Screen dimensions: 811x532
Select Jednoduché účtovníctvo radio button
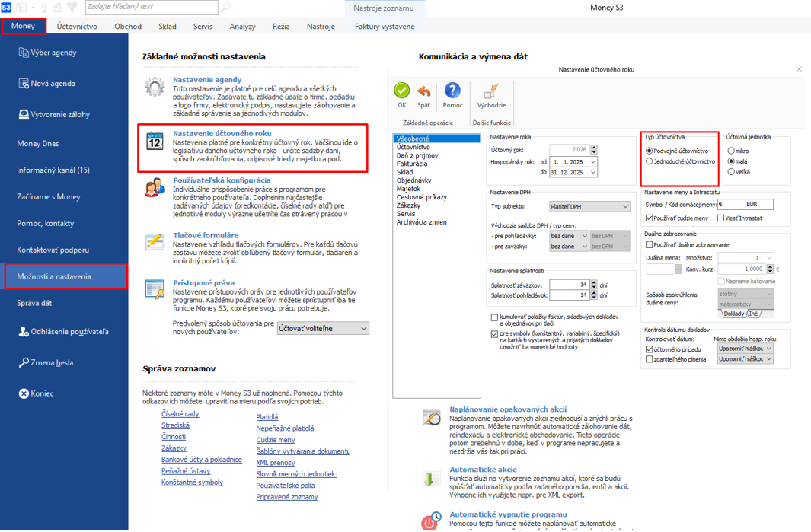coord(650,161)
